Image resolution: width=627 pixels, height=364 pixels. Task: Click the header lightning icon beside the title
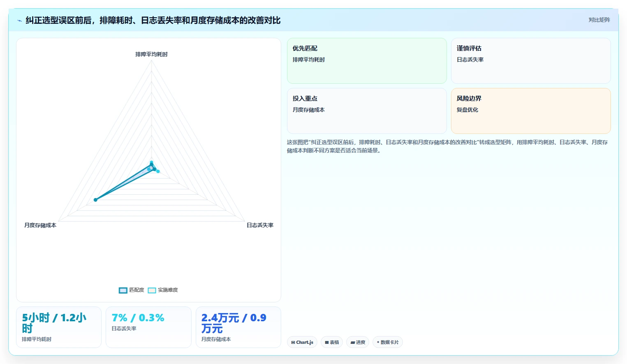(x=19, y=21)
